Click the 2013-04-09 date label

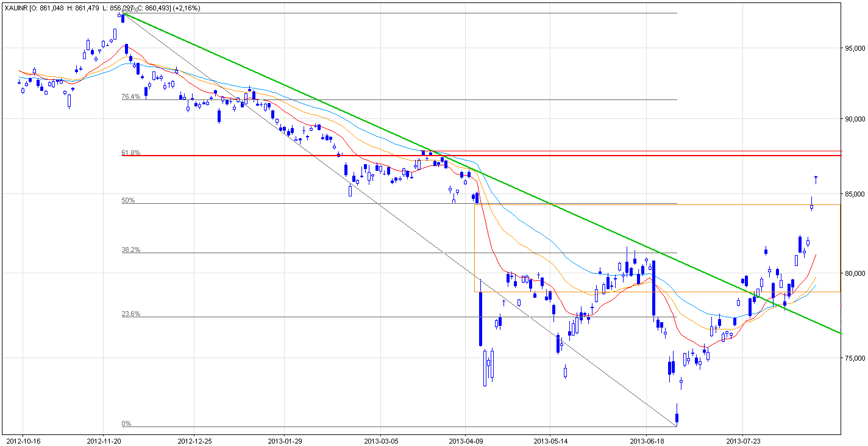pyautogui.click(x=465, y=440)
